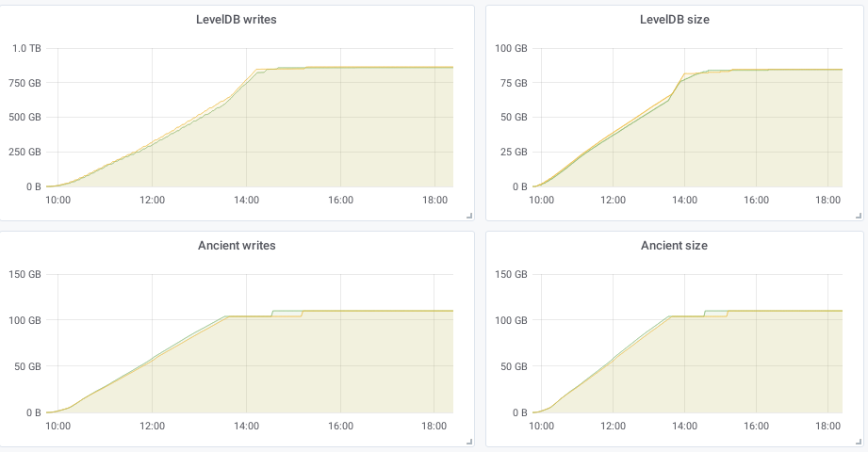Grab the LevelDB writes panel resize handle
Image resolution: width=868 pixels, height=452 pixels.
coord(469,216)
